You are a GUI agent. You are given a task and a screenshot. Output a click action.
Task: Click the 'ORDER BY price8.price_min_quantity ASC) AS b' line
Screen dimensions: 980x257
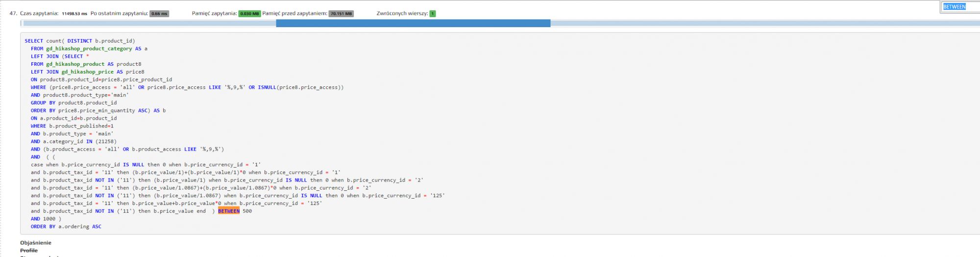tap(98, 111)
